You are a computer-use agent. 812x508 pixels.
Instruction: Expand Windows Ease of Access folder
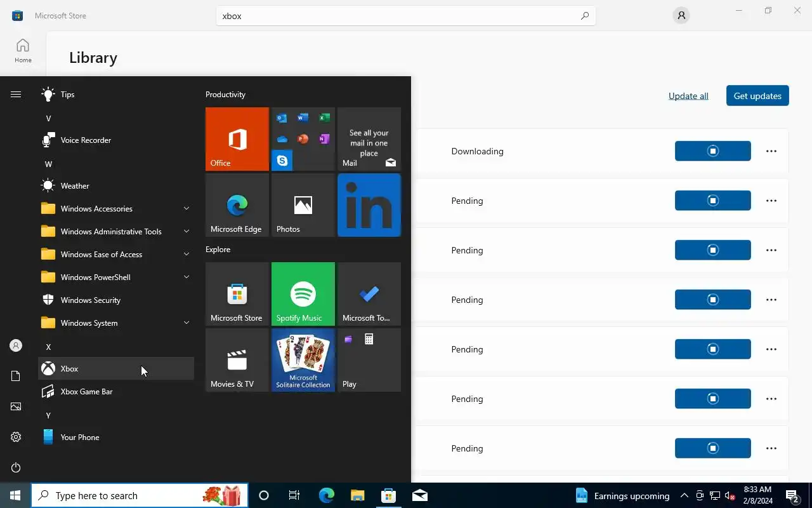(116, 254)
